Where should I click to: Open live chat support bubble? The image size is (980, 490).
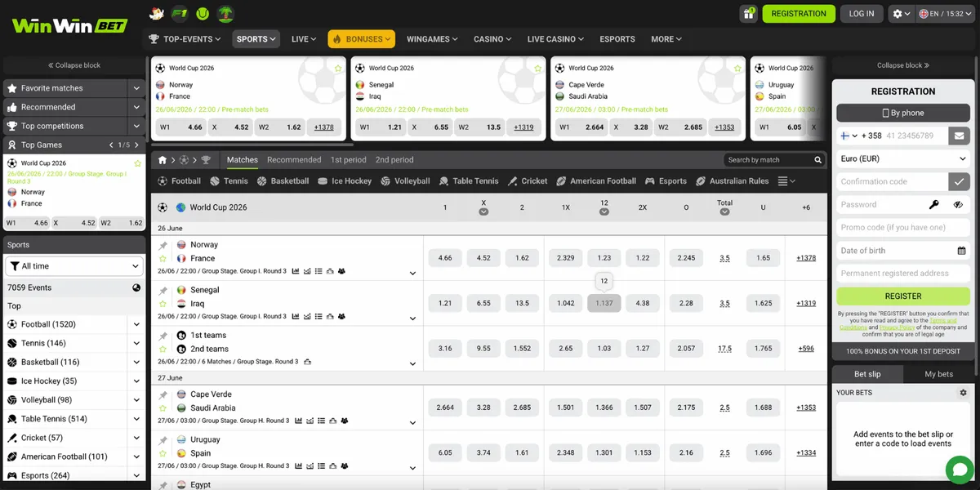click(x=960, y=470)
